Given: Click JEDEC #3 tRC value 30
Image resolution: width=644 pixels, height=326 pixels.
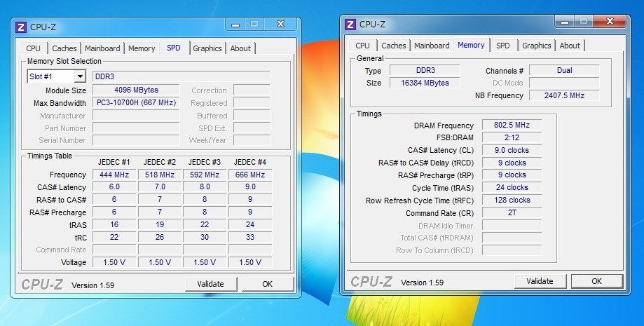Looking at the screenshot, I should coord(205,237).
